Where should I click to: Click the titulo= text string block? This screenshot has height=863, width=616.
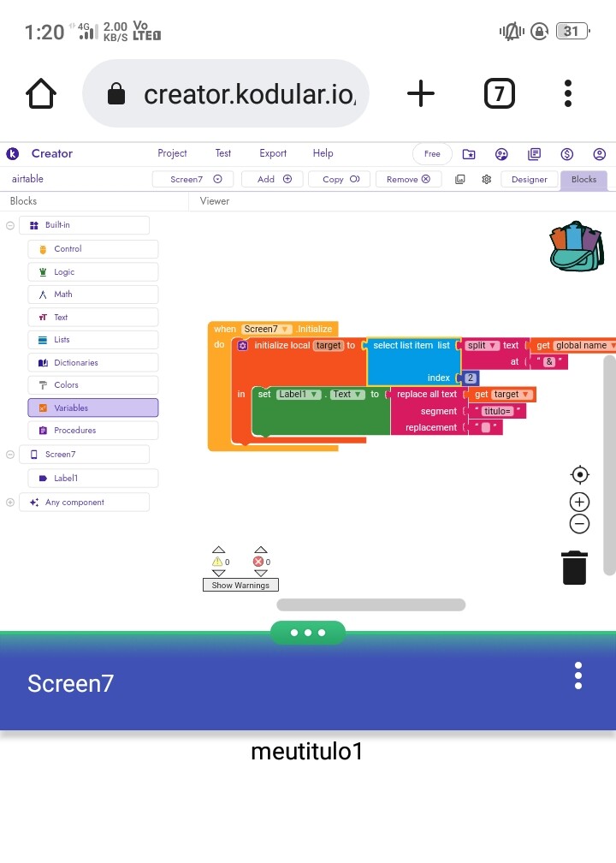point(497,411)
